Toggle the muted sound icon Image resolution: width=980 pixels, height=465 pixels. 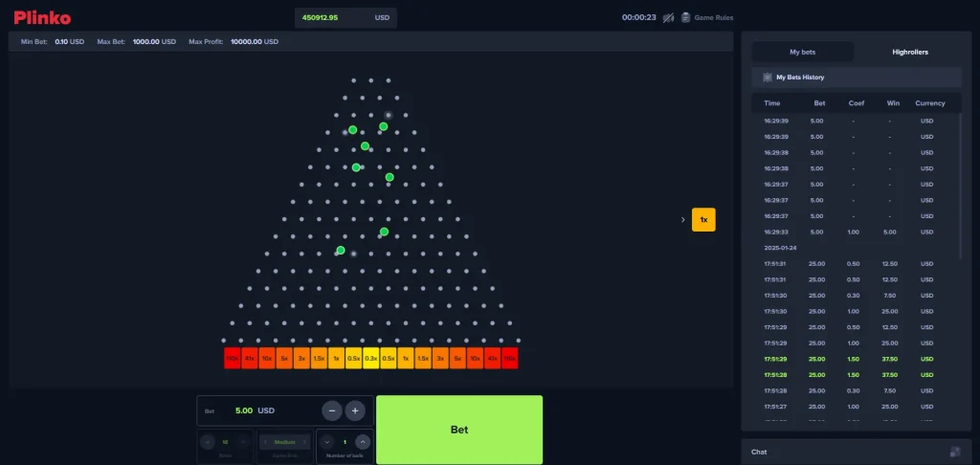coord(668,17)
